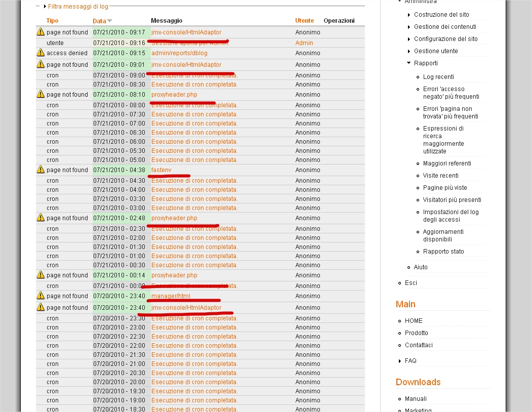
Task: Open Log recenti report
Action: click(438, 77)
